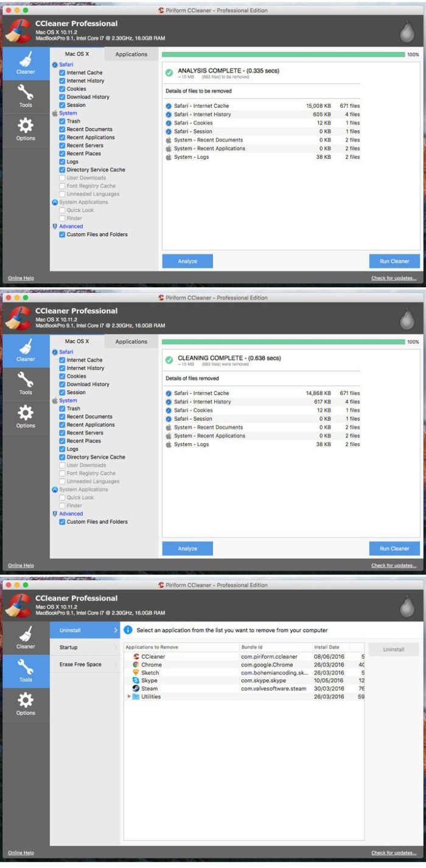Click Analyze button in Cleaning Complete window

coord(187,548)
